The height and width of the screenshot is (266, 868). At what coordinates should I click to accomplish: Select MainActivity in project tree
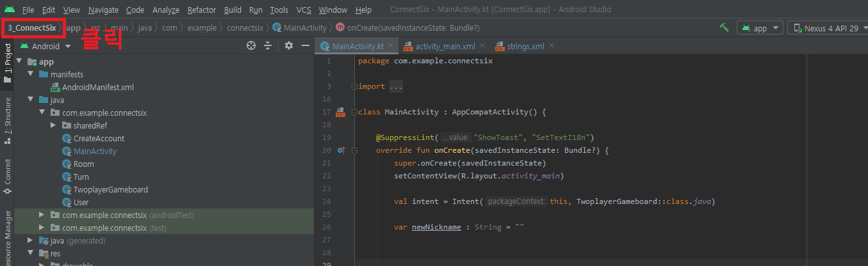pos(95,152)
